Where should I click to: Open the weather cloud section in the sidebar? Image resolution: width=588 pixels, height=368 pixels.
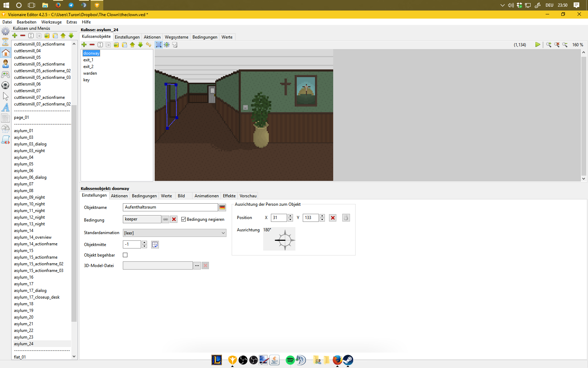[5, 129]
